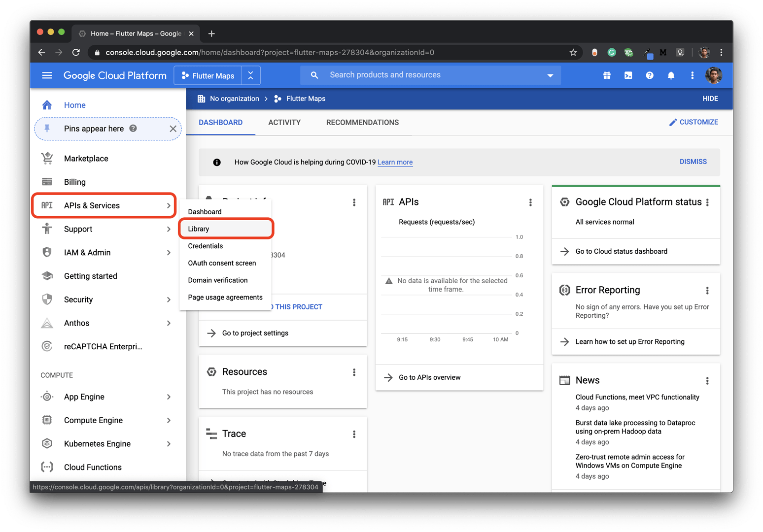This screenshot has height=532, width=763.
Task: Open the Platform status card menu
Action: tap(707, 202)
